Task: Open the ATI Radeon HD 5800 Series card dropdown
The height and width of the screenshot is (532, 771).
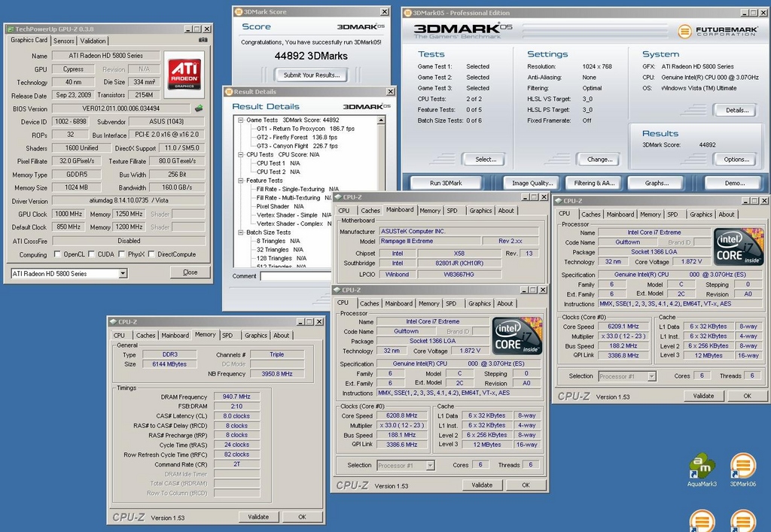Action: 123,273
